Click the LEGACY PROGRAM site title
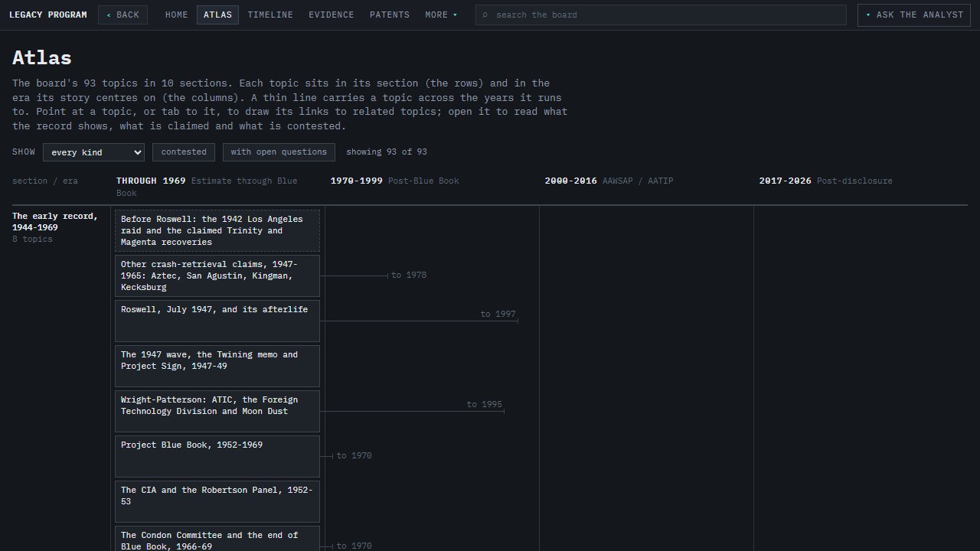 coord(48,15)
